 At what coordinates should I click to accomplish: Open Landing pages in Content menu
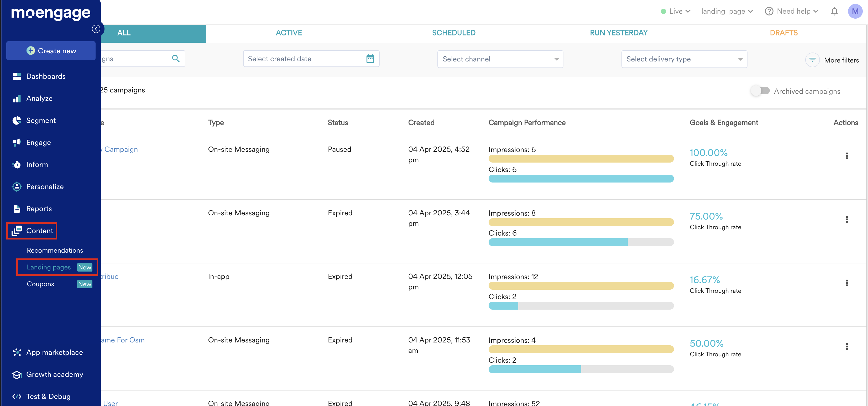[x=49, y=267]
